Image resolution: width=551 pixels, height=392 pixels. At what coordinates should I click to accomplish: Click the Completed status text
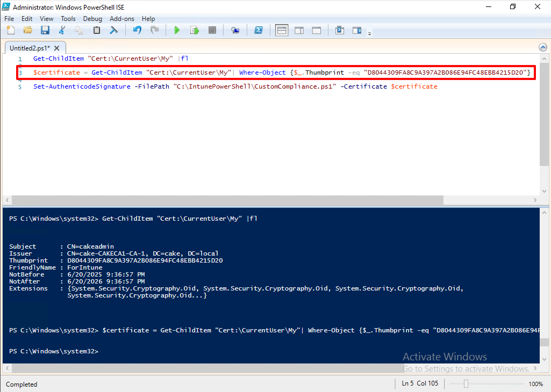(22, 384)
